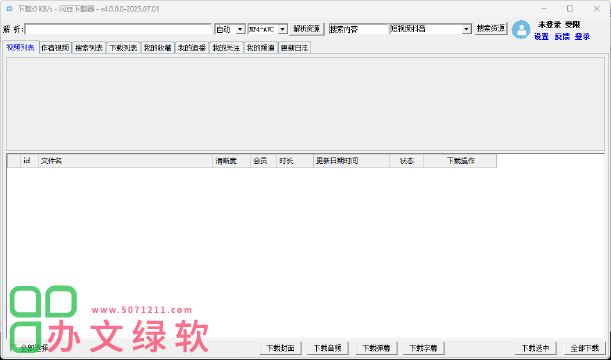611x360 pixels.
Task: Open the 作者视频 tab
Action: [x=55, y=48]
